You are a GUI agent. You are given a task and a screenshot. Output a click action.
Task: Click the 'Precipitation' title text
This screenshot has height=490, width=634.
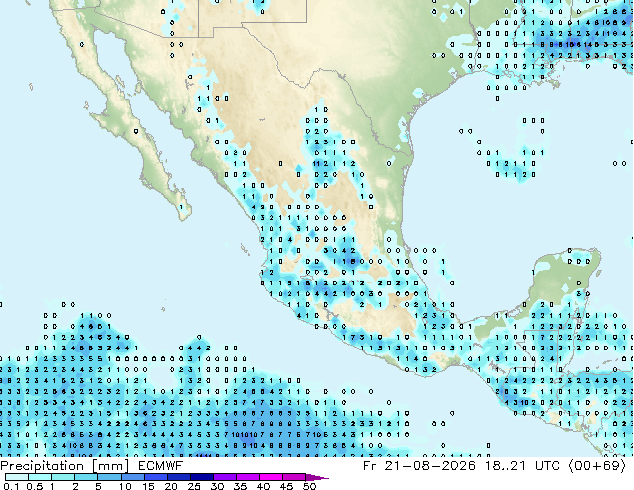42,466
